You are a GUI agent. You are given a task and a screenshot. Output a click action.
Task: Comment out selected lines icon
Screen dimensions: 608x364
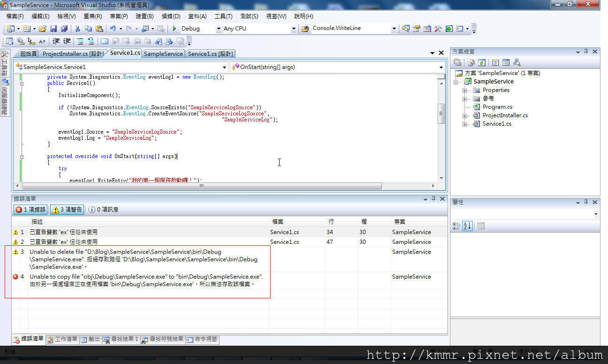80,41
